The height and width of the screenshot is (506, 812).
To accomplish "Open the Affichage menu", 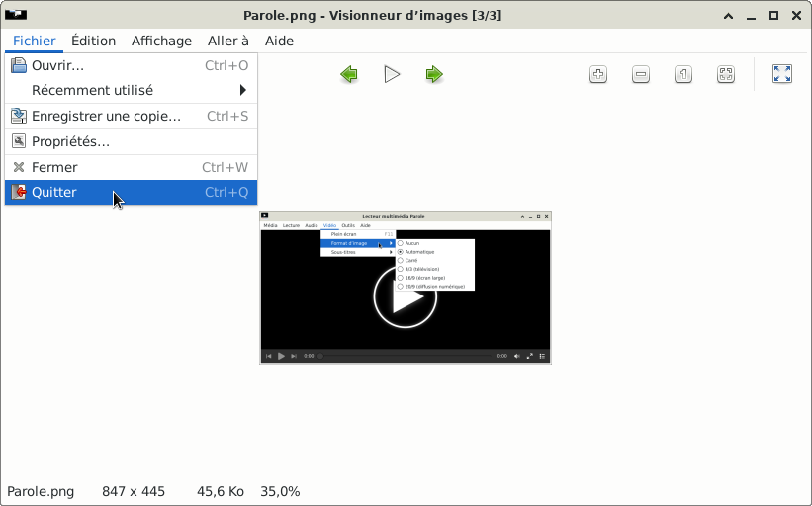I will click(x=161, y=41).
